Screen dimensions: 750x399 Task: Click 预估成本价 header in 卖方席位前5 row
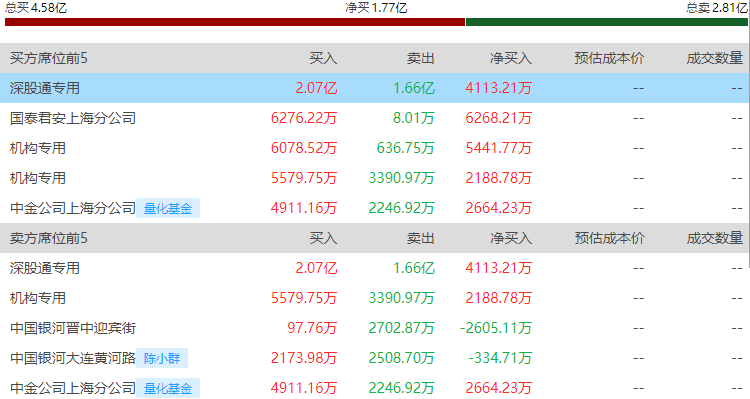coord(609,238)
